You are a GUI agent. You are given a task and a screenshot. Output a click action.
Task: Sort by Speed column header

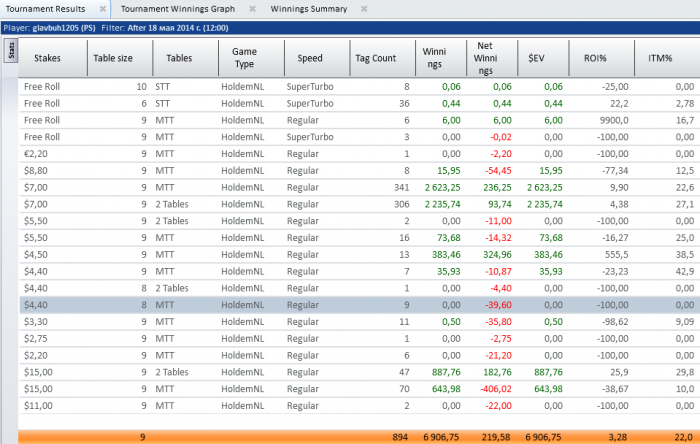317,58
